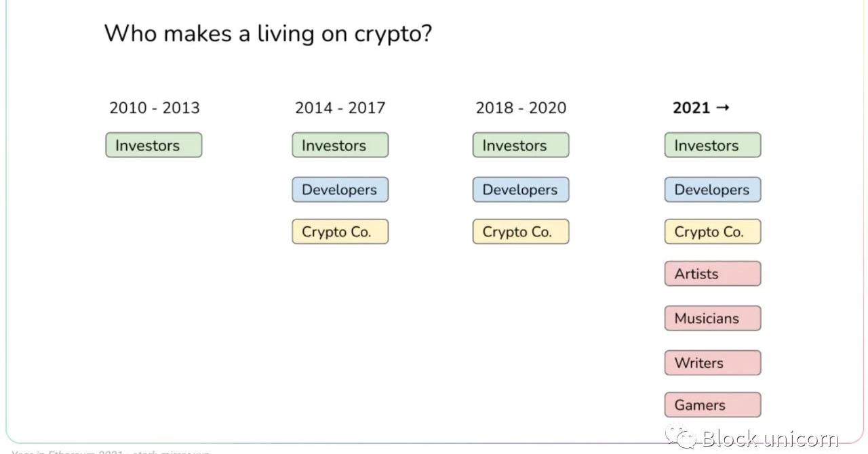The width and height of the screenshot is (868, 454).
Task: Click Investors box under 2010 - 2013
Action: click(154, 145)
